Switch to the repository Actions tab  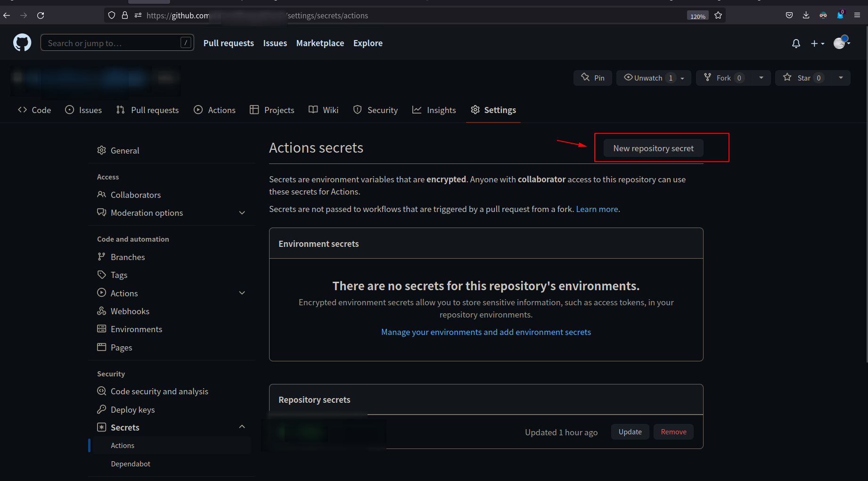[x=214, y=110]
